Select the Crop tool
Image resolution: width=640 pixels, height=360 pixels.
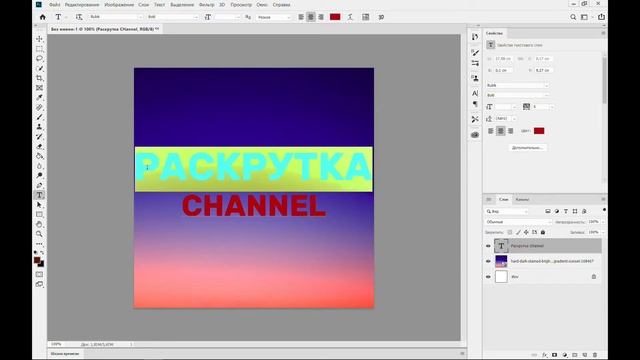pos(39,78)
